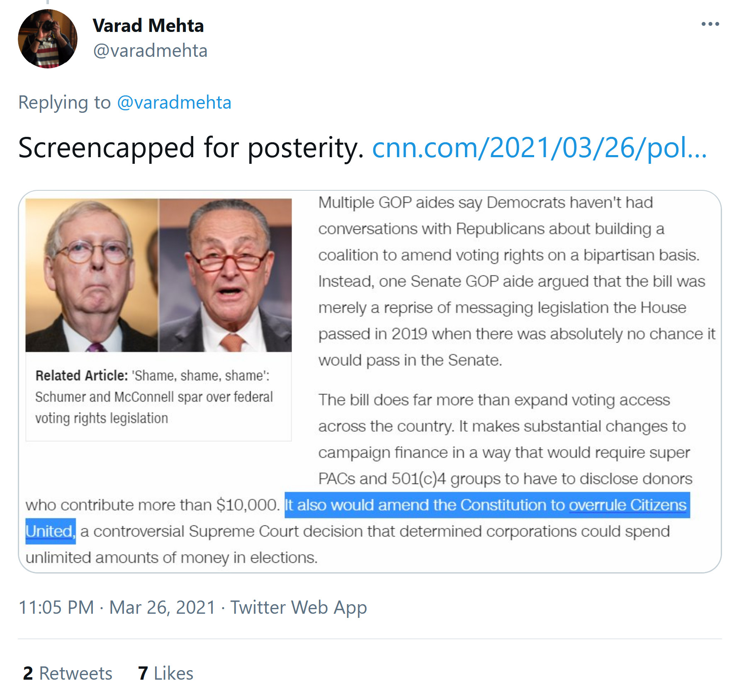Screen dimensions: 739x700
Task: Open the "11:05 PM · Mar 26, 2021" timestamp
Action: (117, 608)
